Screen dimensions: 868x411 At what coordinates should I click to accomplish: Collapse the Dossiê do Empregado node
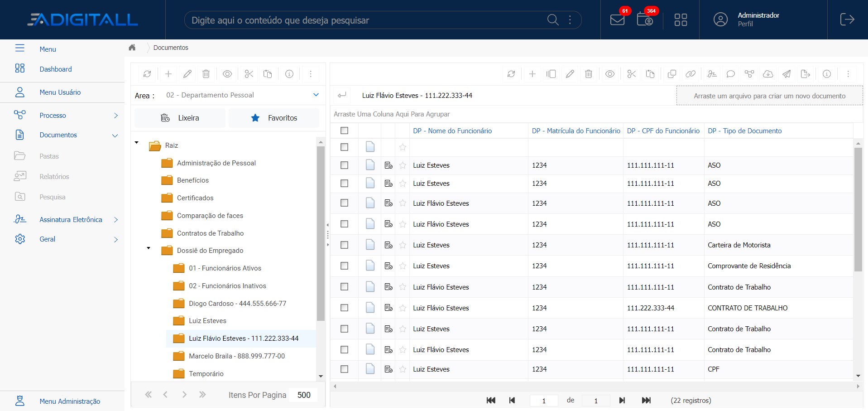click(x=148, y=248)
